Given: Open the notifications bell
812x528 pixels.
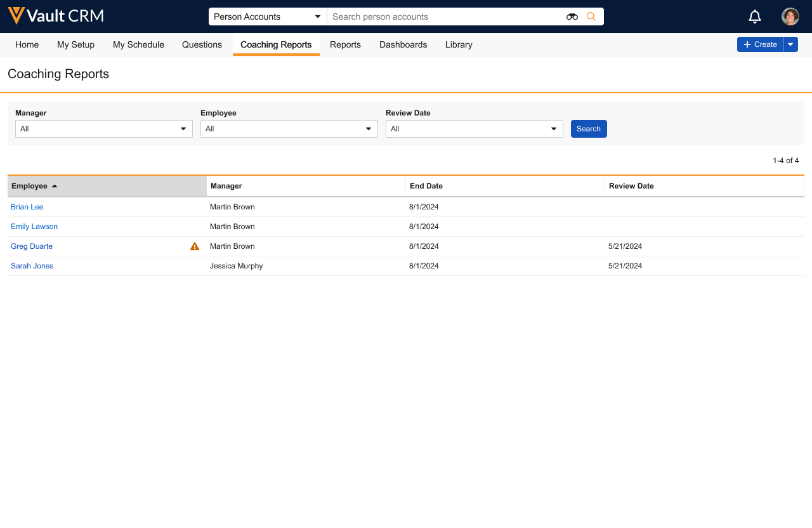Looking at the screenshot, I should coord(755,16).
